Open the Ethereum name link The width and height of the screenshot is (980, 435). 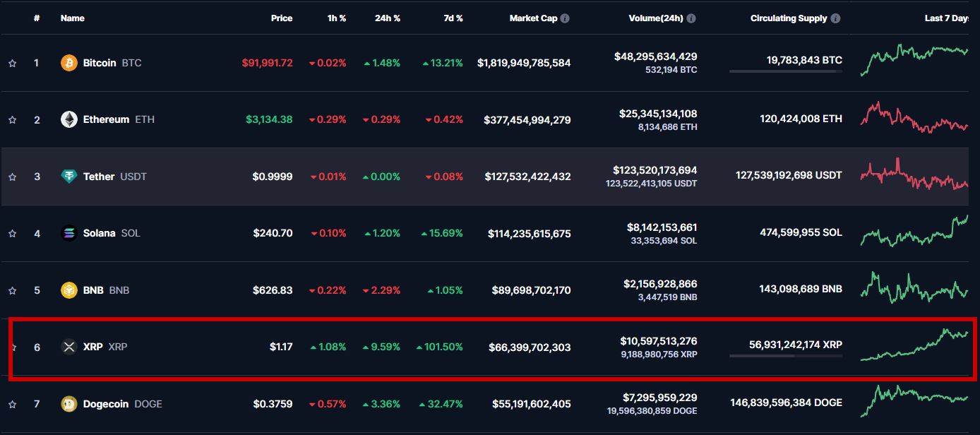(x=104, y=119)
